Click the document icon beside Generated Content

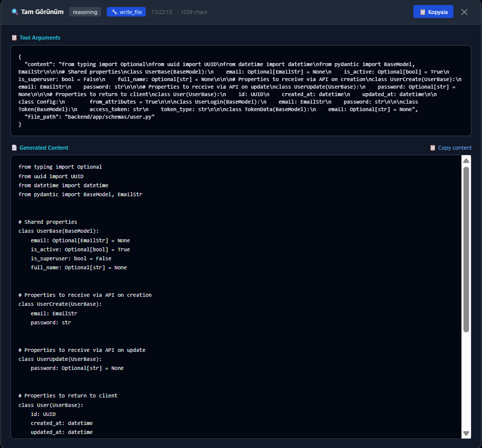14,148
